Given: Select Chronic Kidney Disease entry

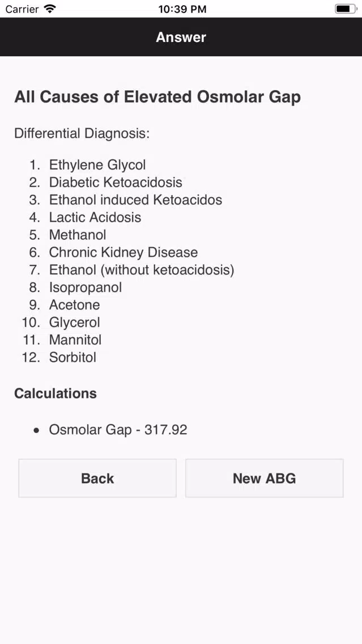Looking at the screenshot, I should click(x=123, y=253).
